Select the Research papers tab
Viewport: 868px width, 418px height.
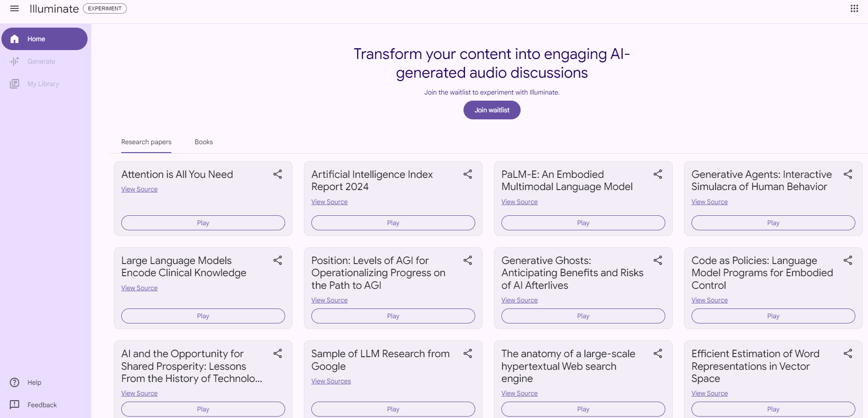(x=146, y=142)
